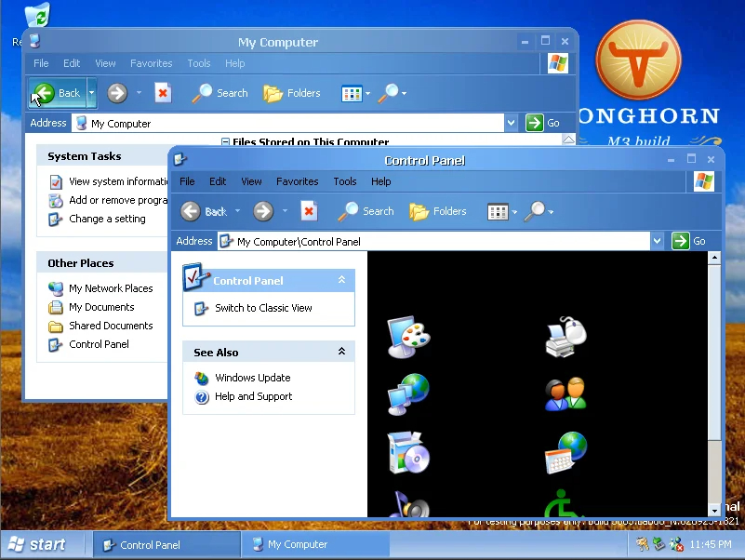The height and width of the screenshot is (560, 745).
Task: Open the Tools menu in My Computer window
Action: (198, 63)
